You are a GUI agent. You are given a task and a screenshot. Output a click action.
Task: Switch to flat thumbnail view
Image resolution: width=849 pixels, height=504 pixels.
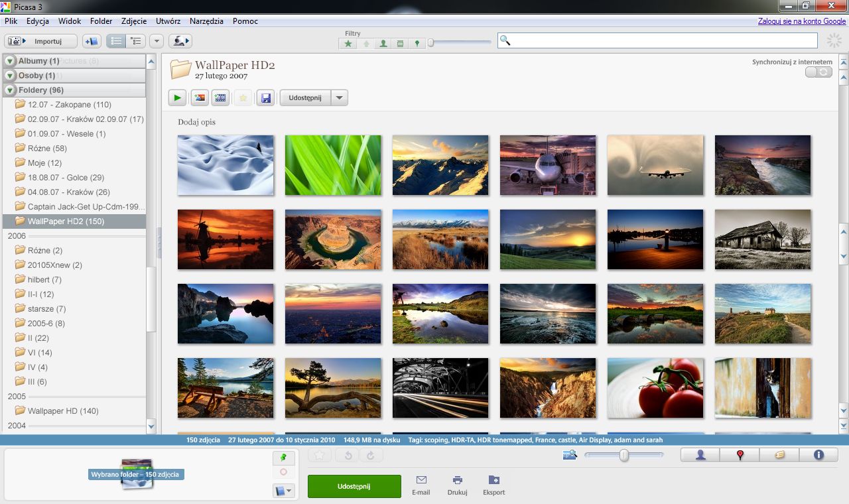point(116,41)
